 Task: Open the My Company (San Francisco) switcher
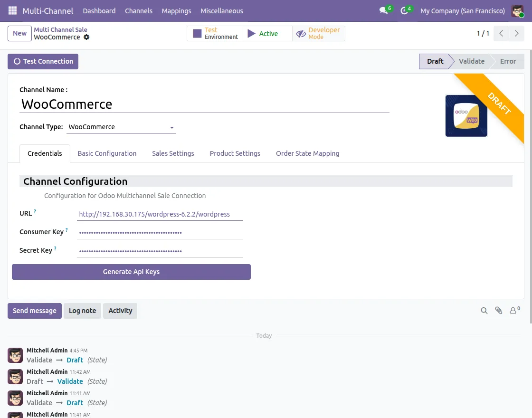(x=463, y=11)
